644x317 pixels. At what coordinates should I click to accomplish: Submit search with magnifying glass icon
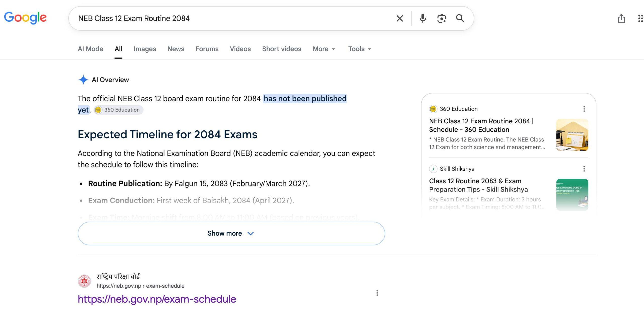pyautogui.click(x=460, y=18)
